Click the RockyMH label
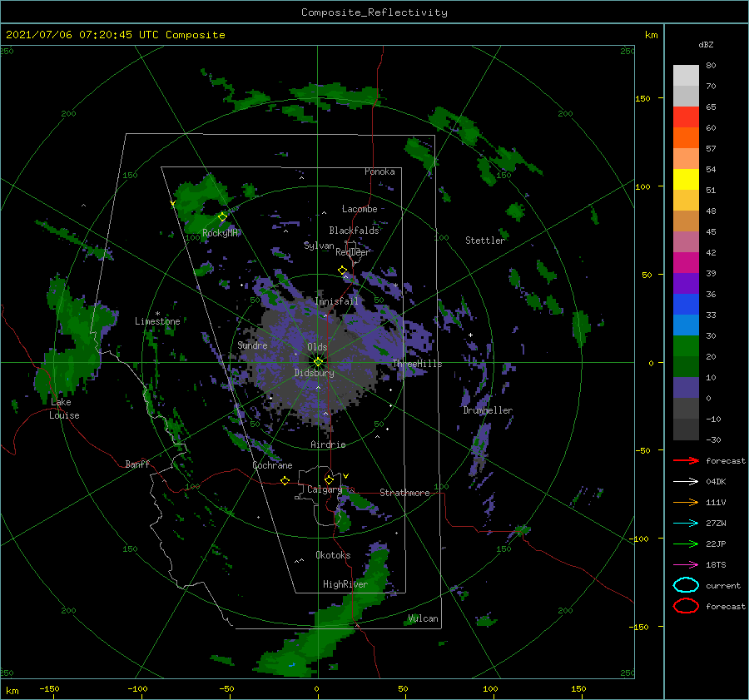 (220, 233)
